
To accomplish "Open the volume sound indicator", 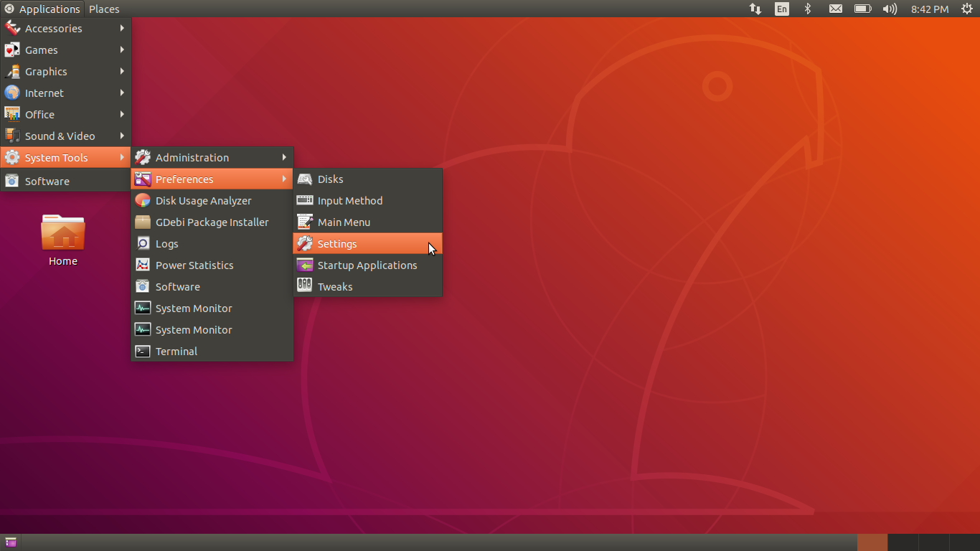I will tap(890, 9).
